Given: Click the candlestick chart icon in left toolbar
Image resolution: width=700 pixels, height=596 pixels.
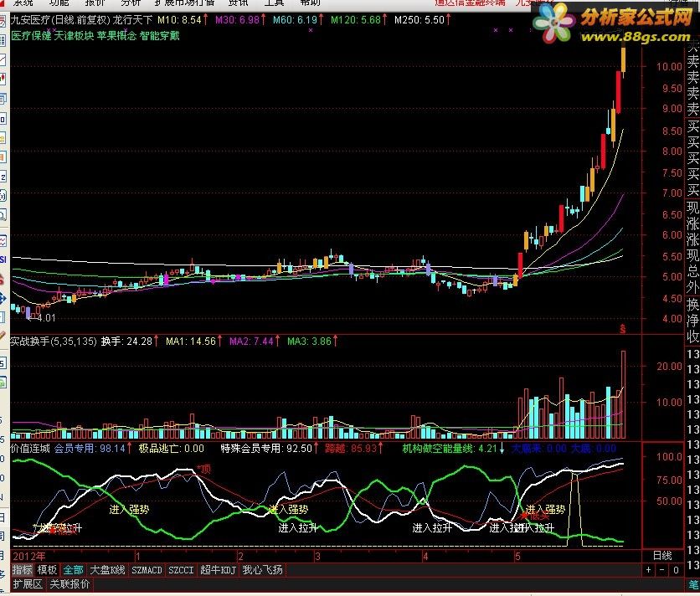Looking at the screenshot, I should point(3,80).
